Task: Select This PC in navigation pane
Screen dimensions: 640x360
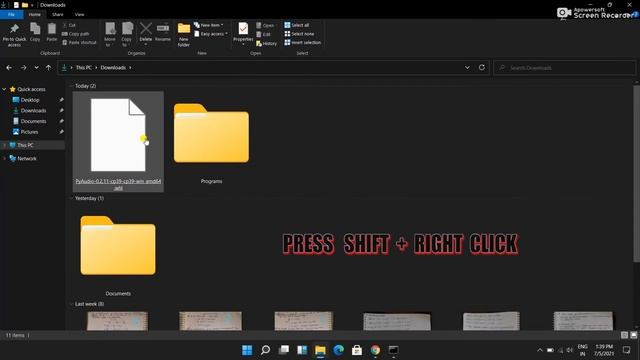Action: tap(25, 145)
